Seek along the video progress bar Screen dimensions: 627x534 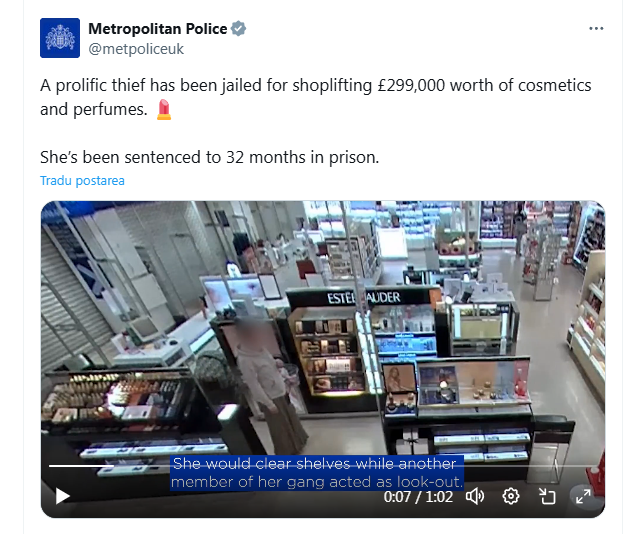click(323, 466)
